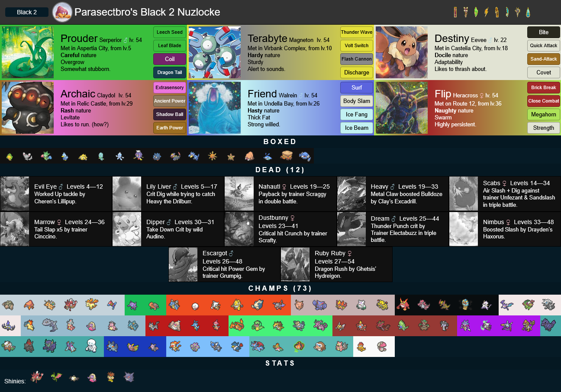This screenshot has height=392, width=561.
Task: Select the Strength move
Action: tap(544, 128)
